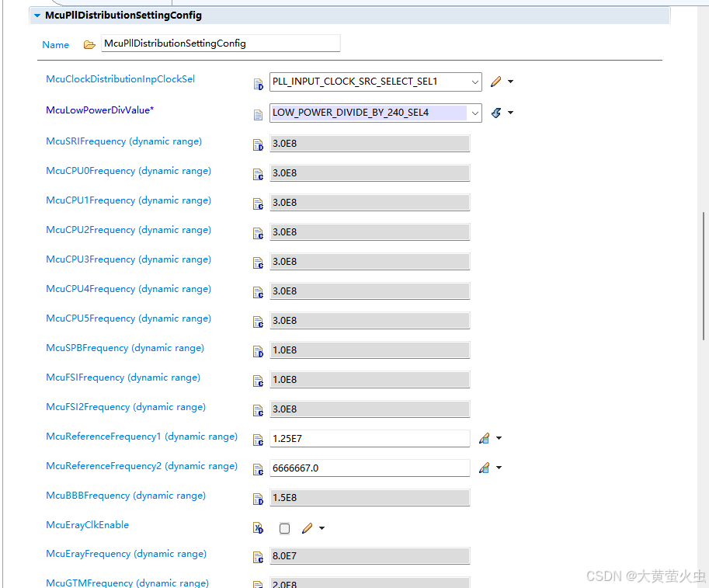Image resolution: width=709 pixels, height=588 pixels.
Task: Edit McuReferenceFrequency1 value 1.25E7
Action: click(370, 439)
